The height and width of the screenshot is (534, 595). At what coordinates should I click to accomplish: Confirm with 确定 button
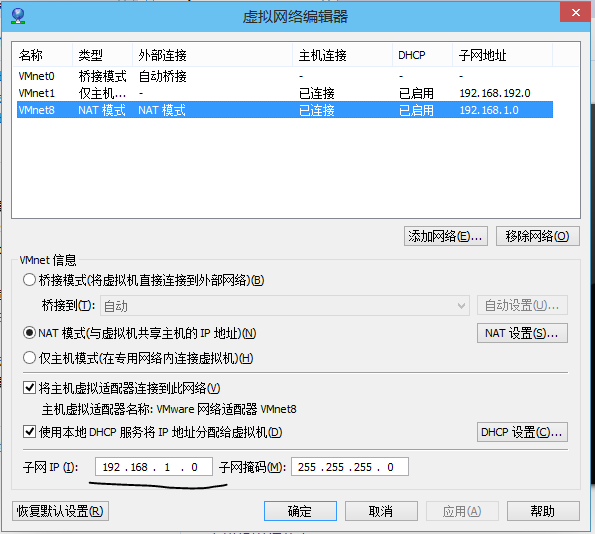coord(300,511)
